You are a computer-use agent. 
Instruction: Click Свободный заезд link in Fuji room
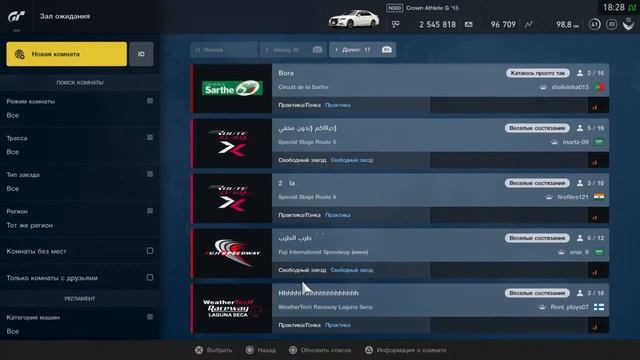352,270
